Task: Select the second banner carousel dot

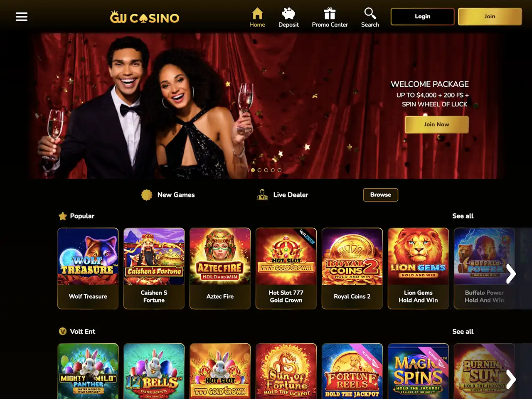Action: 259,170
